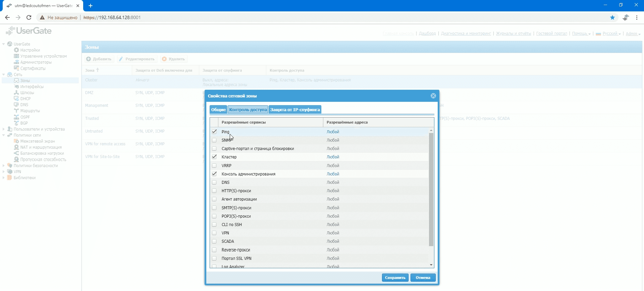Viewport: 644px width, 291px height.
Task: Collapse the Сеть tree section
Action: (4, 74)
